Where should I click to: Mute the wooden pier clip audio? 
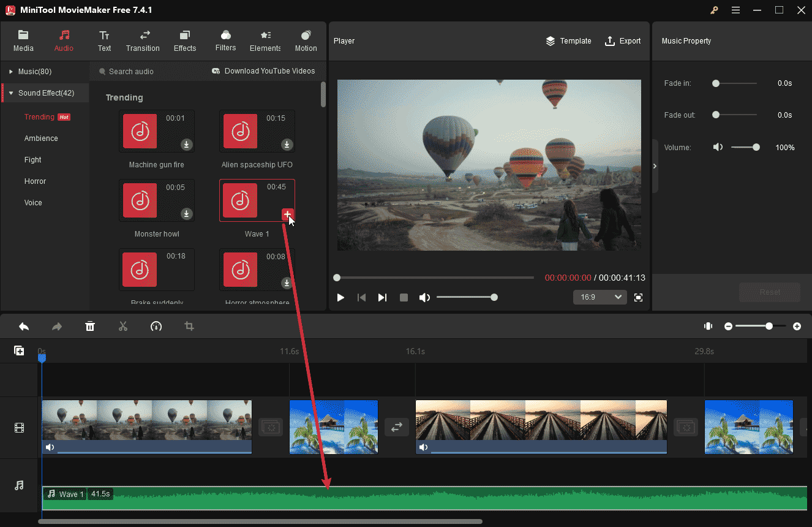coord(424,447)
